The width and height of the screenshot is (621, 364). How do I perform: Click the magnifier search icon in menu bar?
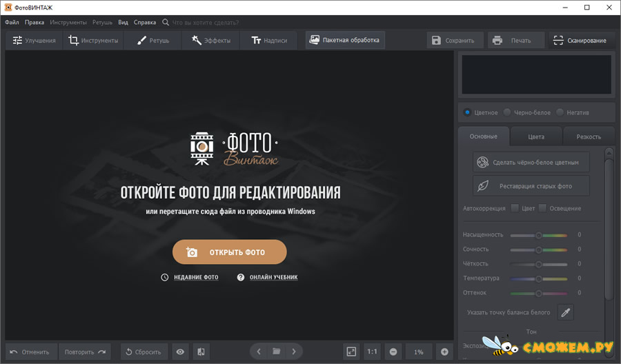(166, 22)
